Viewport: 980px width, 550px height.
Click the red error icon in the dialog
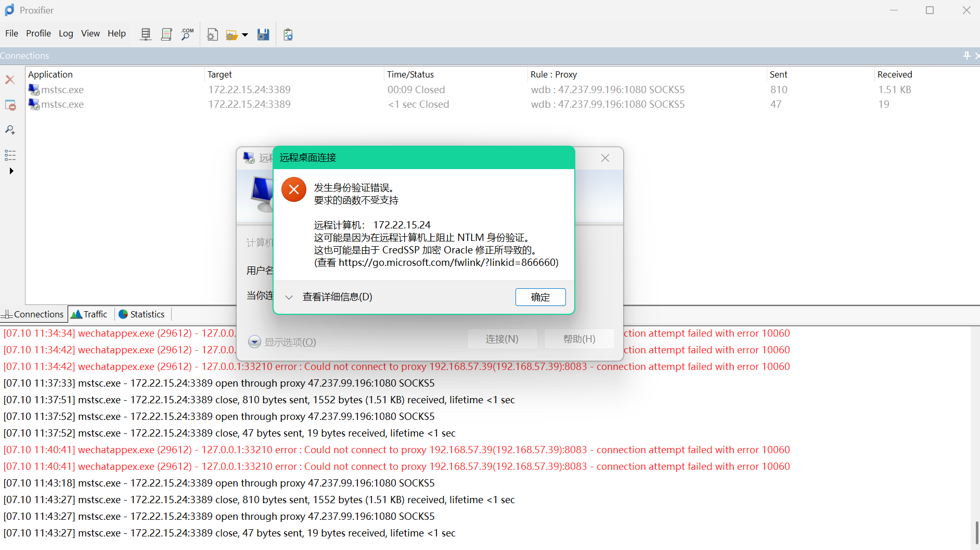point(294,189)
